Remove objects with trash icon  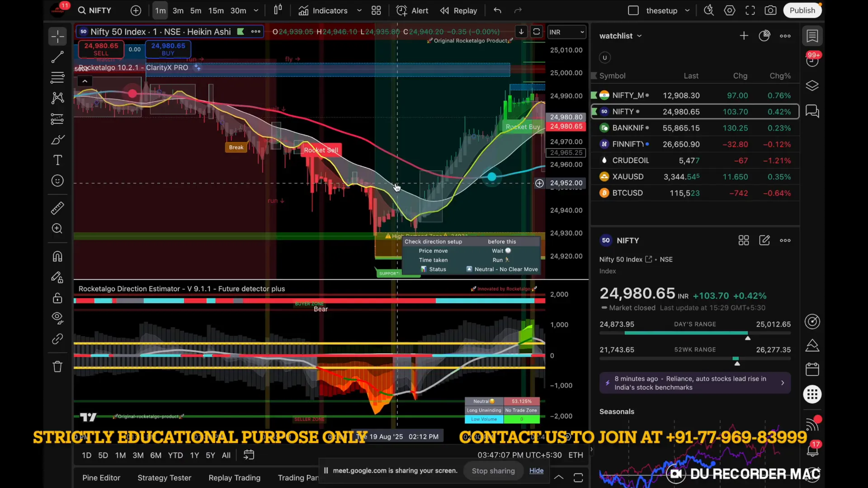tap(57, 366)
